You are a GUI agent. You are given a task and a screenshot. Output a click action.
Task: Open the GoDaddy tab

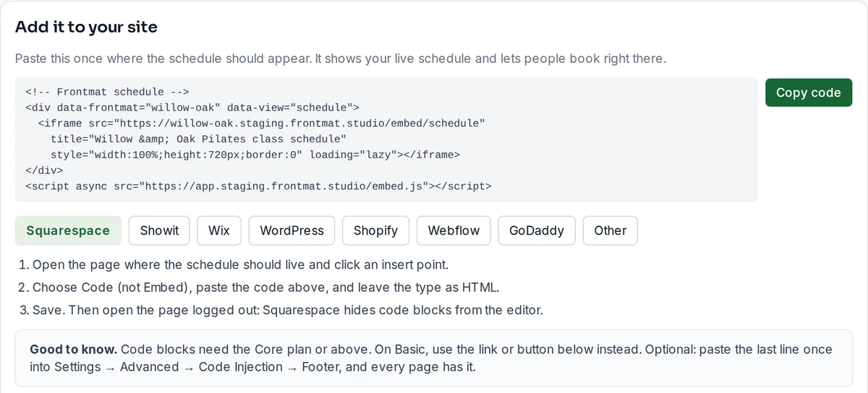537,230
